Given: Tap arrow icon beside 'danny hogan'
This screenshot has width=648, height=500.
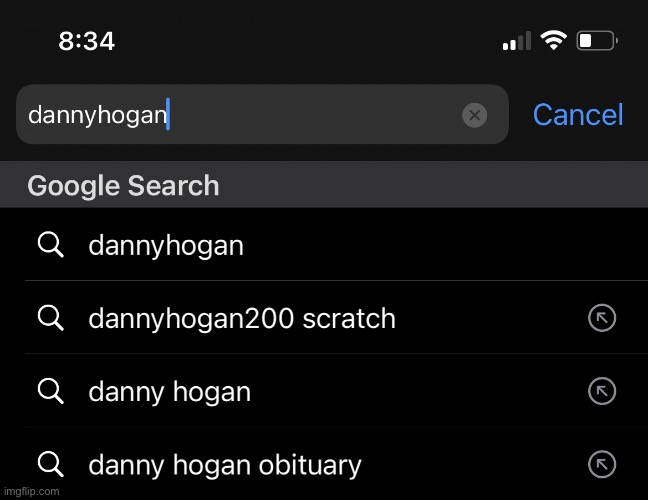Looking at the screenshot, I should pyautogui.click(x=601, y=391).
